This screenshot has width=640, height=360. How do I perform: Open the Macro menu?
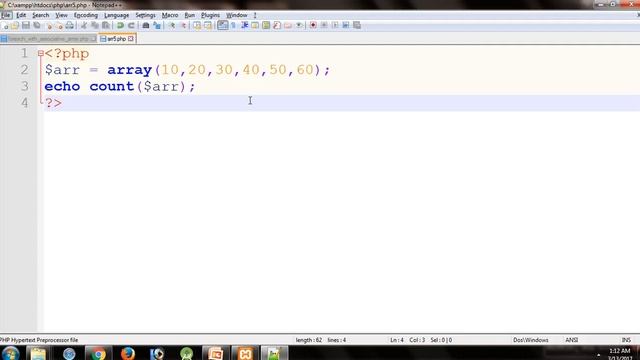pos(170,15)
